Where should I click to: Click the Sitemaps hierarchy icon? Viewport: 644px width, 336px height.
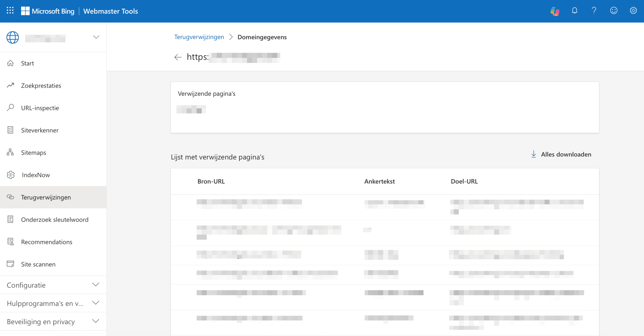click(10, 152)
